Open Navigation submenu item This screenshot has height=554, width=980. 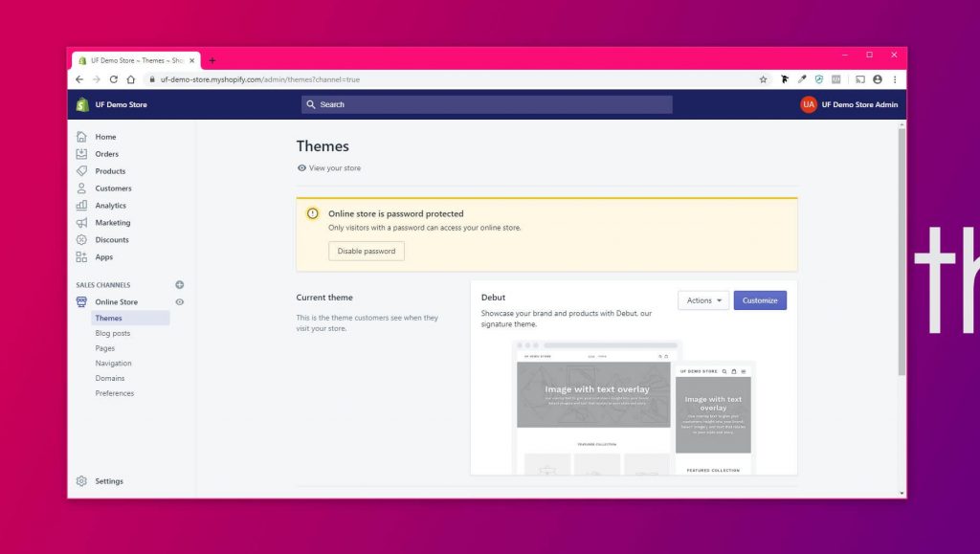[113, 363]
